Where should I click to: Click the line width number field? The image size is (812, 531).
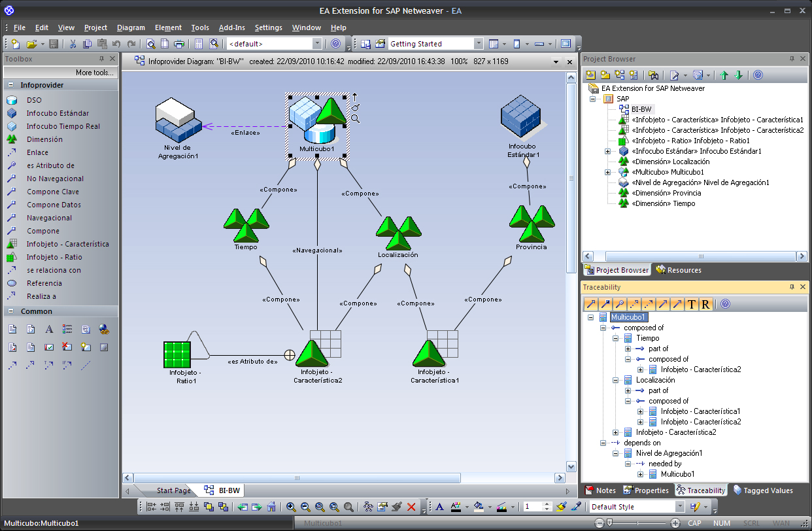(532, 507)
